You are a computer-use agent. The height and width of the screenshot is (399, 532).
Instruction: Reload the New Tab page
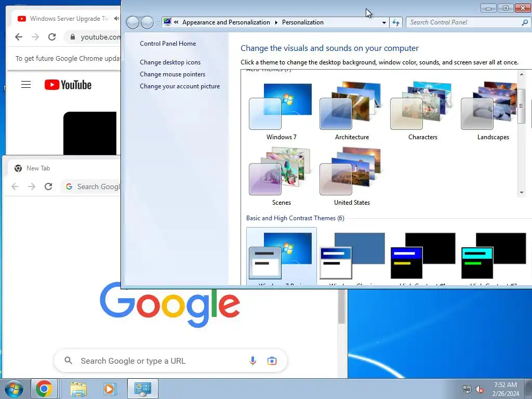(48, 187)
